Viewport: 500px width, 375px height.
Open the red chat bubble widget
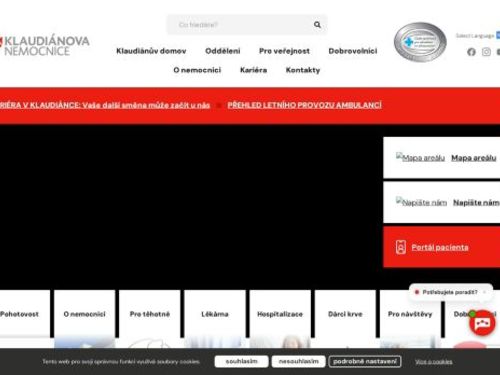pos(482,323)
